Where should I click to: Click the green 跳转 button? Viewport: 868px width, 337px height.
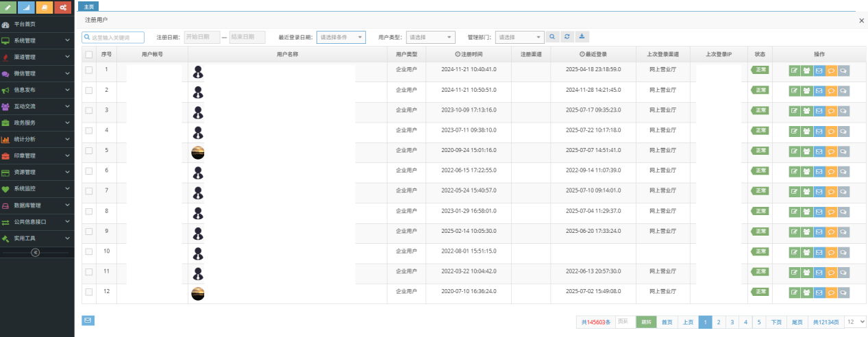646,322
